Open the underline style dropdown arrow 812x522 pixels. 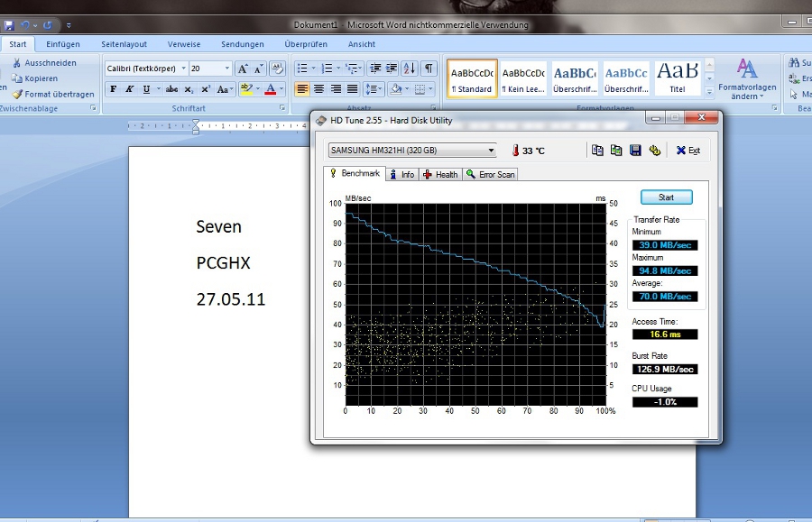click(159, 89)
